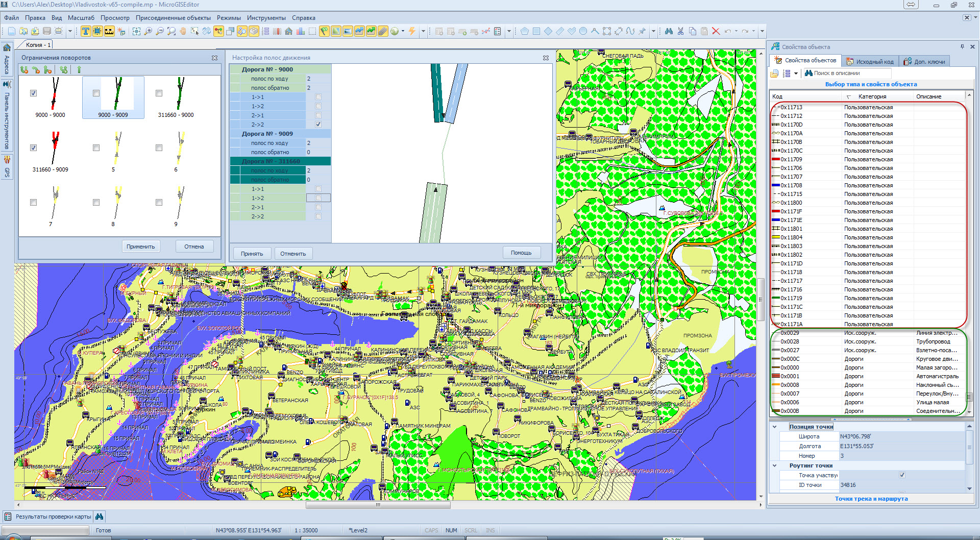The image size is (980, 540).
Task: Open the globe icon dropdown arrow
Action: tap(403, 32)
